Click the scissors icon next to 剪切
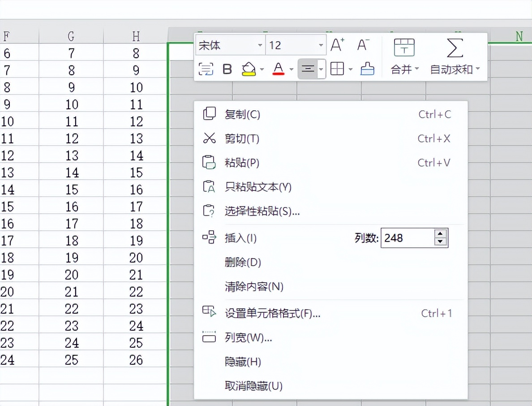 pyautogui.click(x=210, y=138)
